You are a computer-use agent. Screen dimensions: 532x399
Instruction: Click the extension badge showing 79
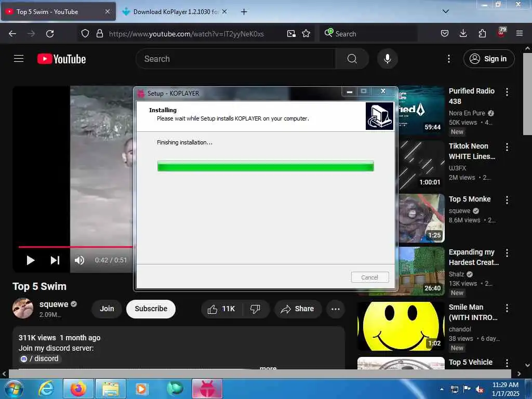(501, 33)
